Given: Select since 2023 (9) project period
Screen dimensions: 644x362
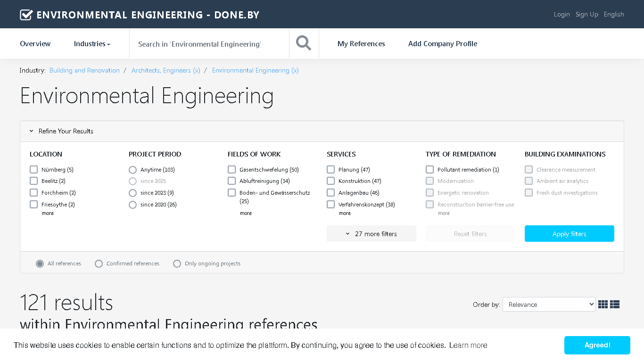Looking at the screenshot, I should click(x=132, y=193).
